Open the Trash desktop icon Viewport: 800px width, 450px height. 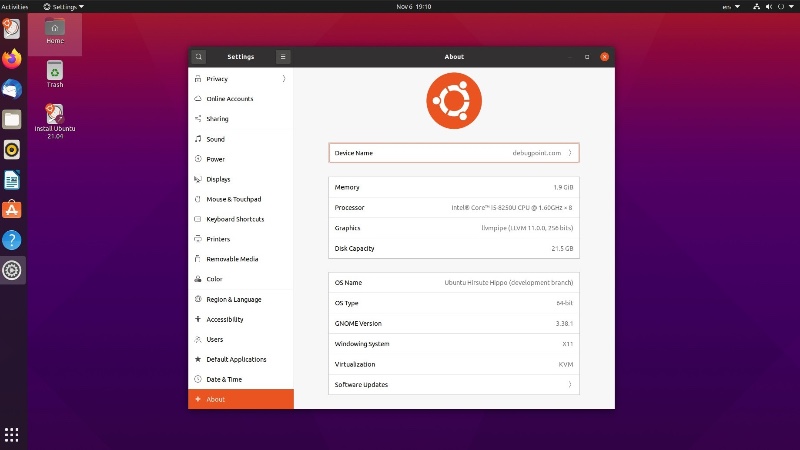coord(55,72)
